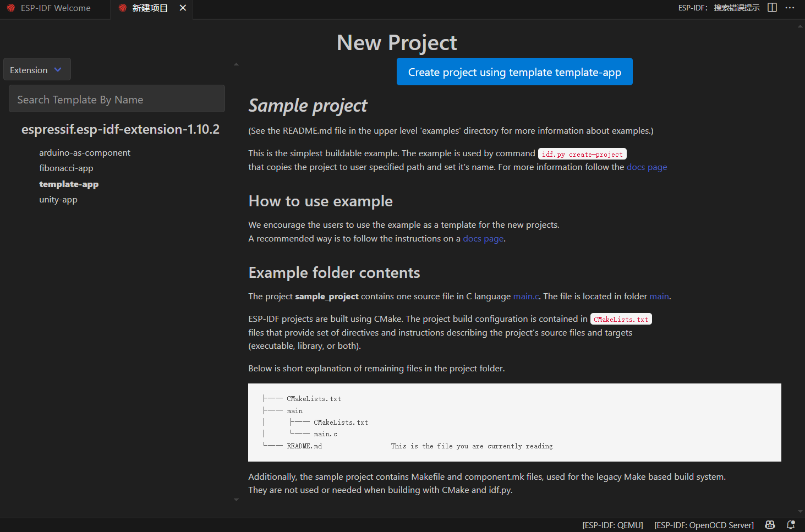Close the 新建项目 tab

click(183, 8)
